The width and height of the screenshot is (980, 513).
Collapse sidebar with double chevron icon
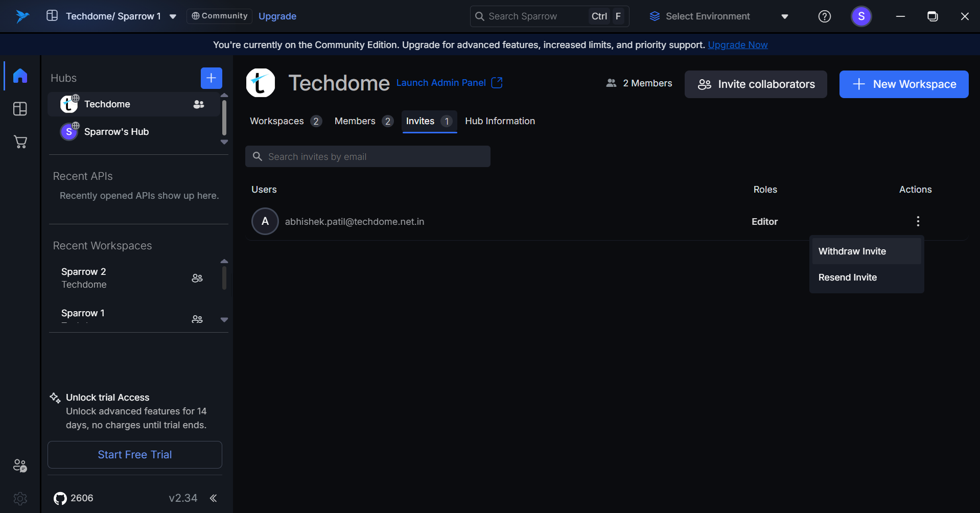pyautogui.click(x=214, y=498)
